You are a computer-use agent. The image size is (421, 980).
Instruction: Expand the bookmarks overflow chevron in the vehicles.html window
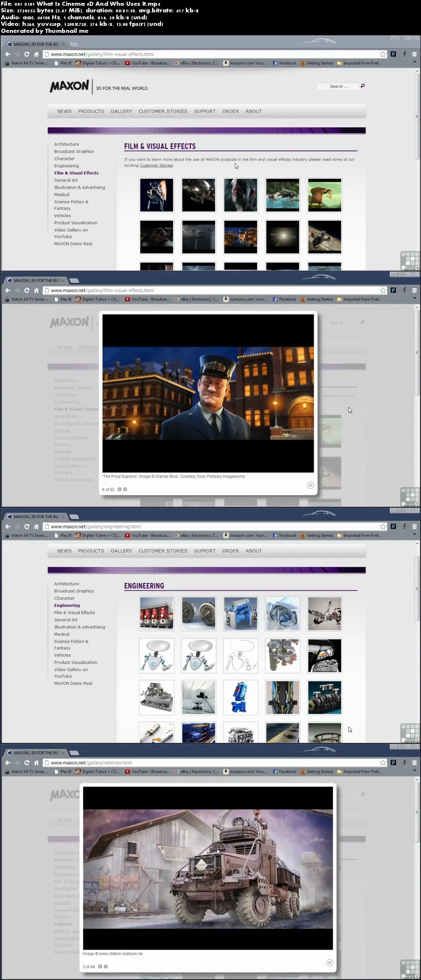[414, 771]
